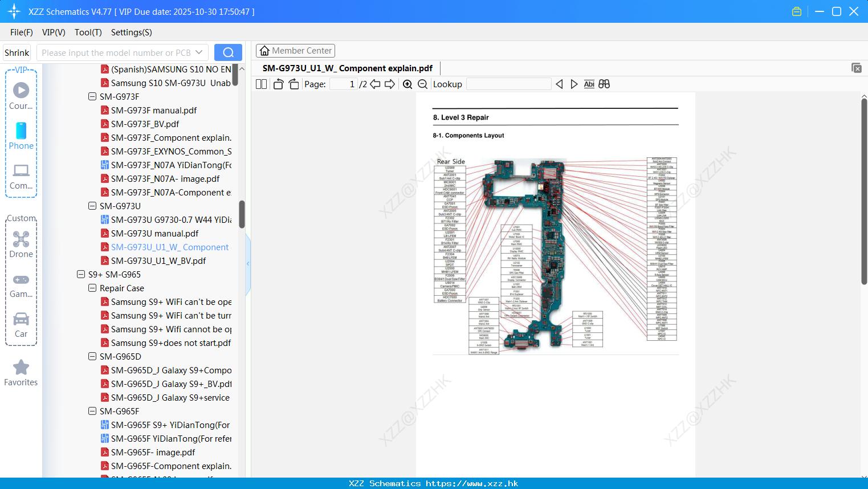The height and width of the screenshot is (489, 868).
Task: Rotate page clockwise
Action: click(x=294, y=84)
